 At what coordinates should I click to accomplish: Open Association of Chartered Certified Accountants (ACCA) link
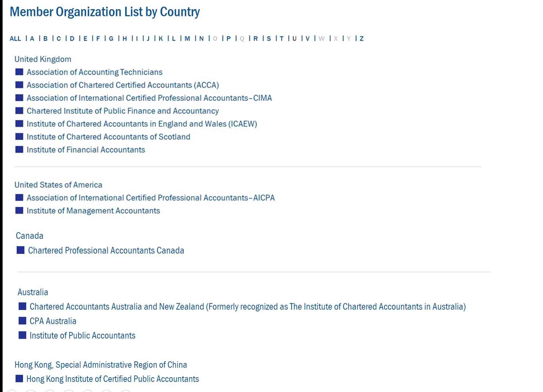tap(123, 85)
